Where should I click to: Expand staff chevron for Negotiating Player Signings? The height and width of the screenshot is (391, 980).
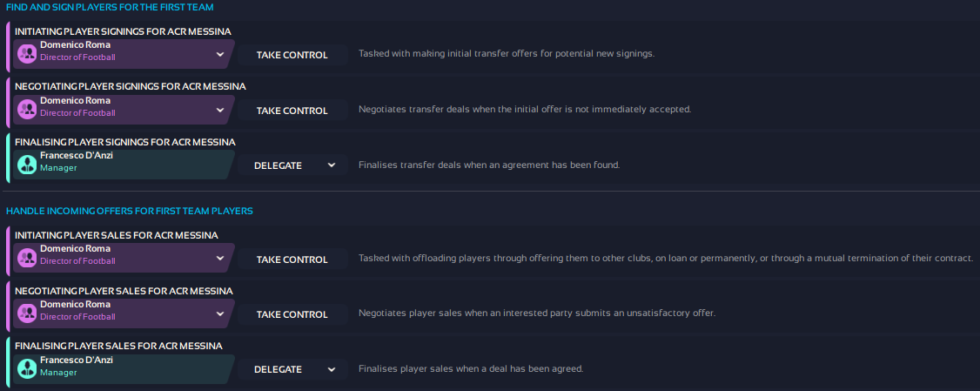(220, 110)
